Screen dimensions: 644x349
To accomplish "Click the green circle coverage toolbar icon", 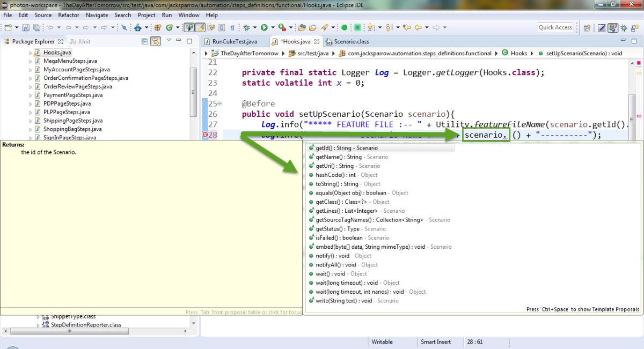I will 344,27.
